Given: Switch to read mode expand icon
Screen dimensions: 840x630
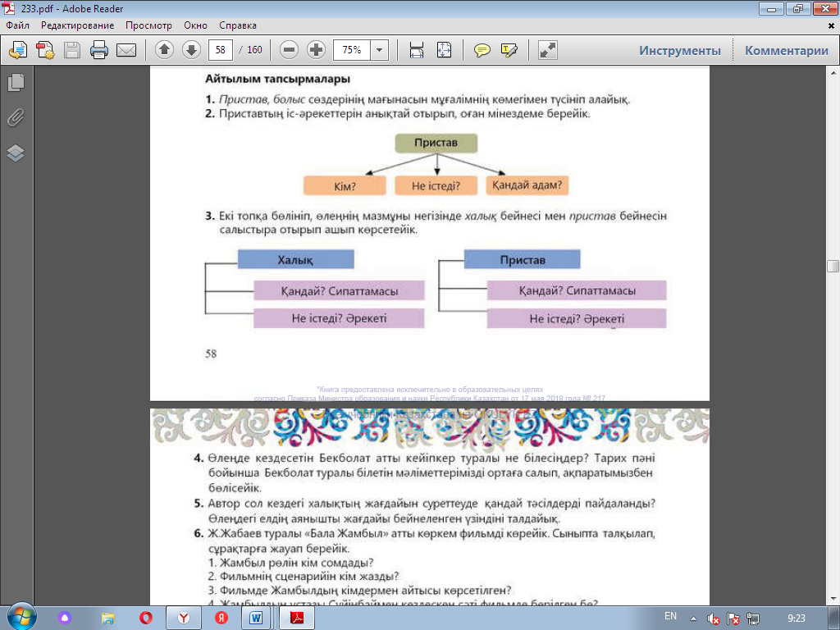Looking at the screenshot, I should [547, 50].
